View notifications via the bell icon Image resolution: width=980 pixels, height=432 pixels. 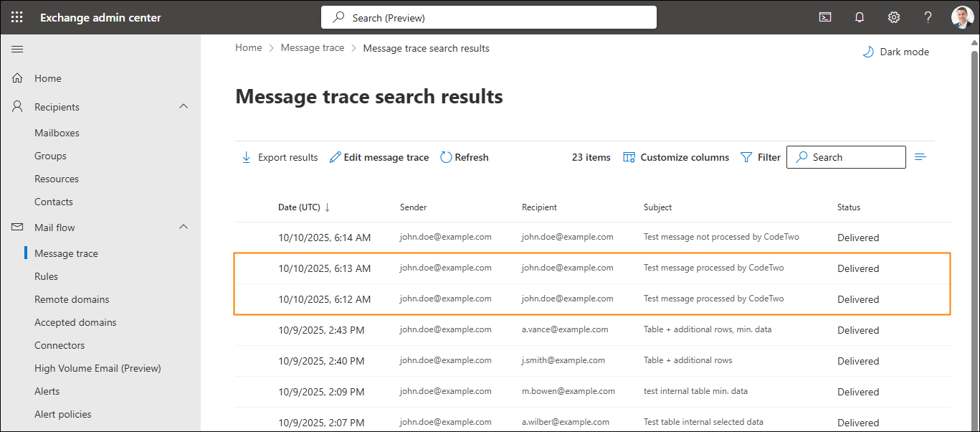click(859, 17)
